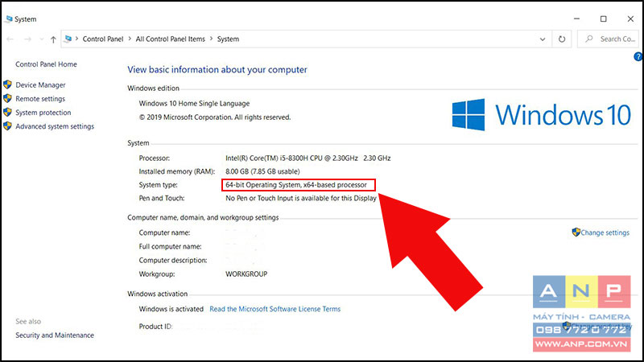Click the shield icon beside Device Manager
Image resolution: width=644 pixels, height=362 pixels.
pos(7,84)
